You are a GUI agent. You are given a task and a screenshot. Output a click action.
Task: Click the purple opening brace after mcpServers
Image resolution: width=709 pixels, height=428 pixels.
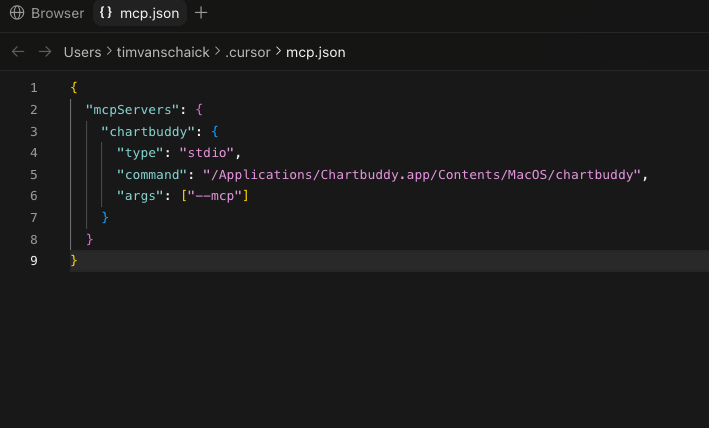pos(199,109)
